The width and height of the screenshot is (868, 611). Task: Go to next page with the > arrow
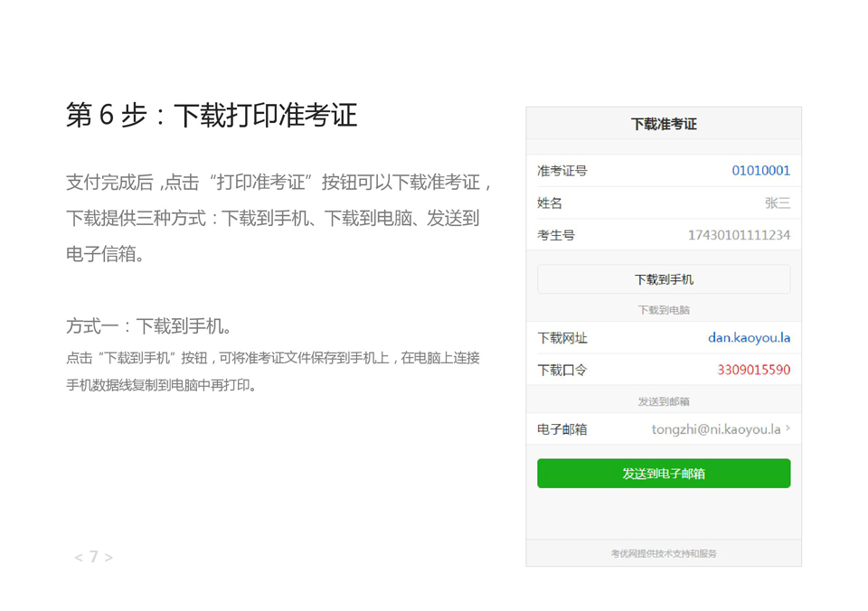pyautogui.click(x=108, y=558)
